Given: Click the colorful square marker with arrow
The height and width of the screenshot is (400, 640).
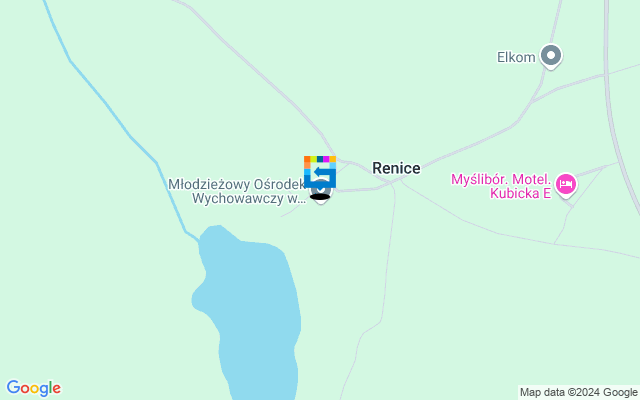Looking at the screenshot, I should tap(320, 172).
